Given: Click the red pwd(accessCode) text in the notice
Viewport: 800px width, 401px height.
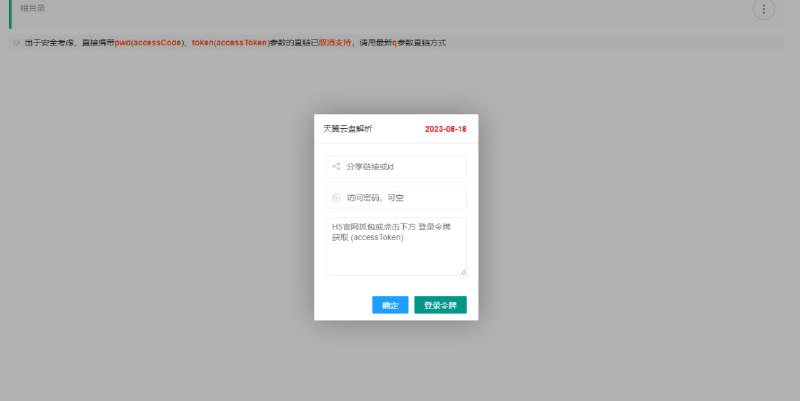Looking at the screenshot, I should 149,44.
